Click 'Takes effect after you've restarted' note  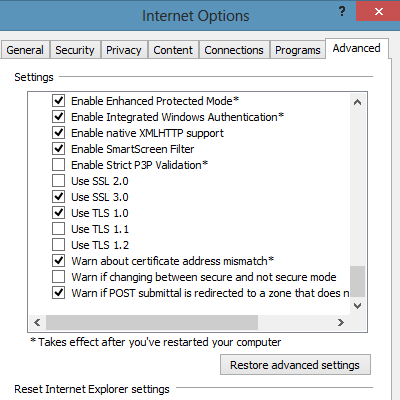pos(156,342)
